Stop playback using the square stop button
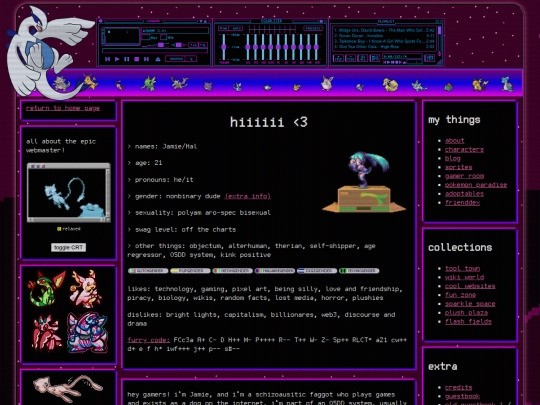540x405 pixels. (x=136, y=59)
